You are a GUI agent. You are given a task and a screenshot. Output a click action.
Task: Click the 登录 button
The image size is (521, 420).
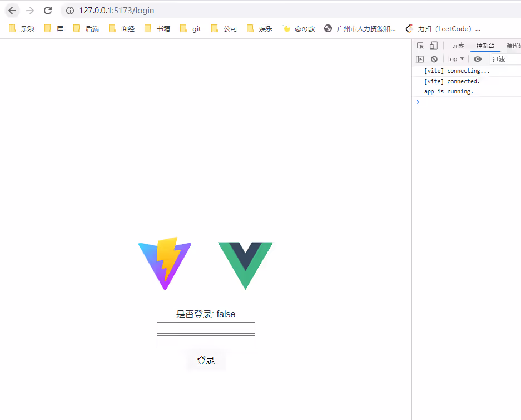206,360
